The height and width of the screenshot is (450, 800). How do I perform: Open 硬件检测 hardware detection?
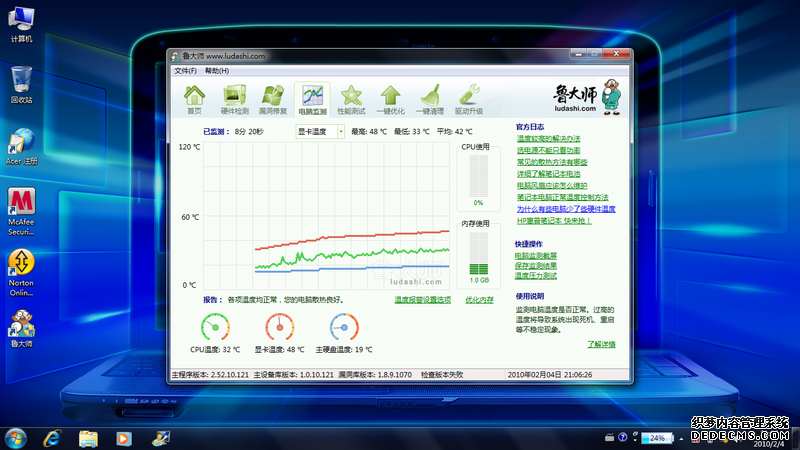(x=234, y=99)
